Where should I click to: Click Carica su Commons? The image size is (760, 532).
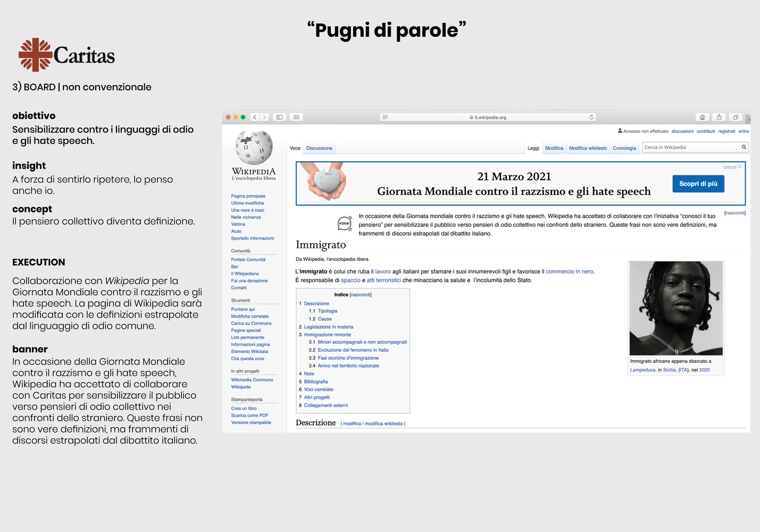[x=251, y=323]
